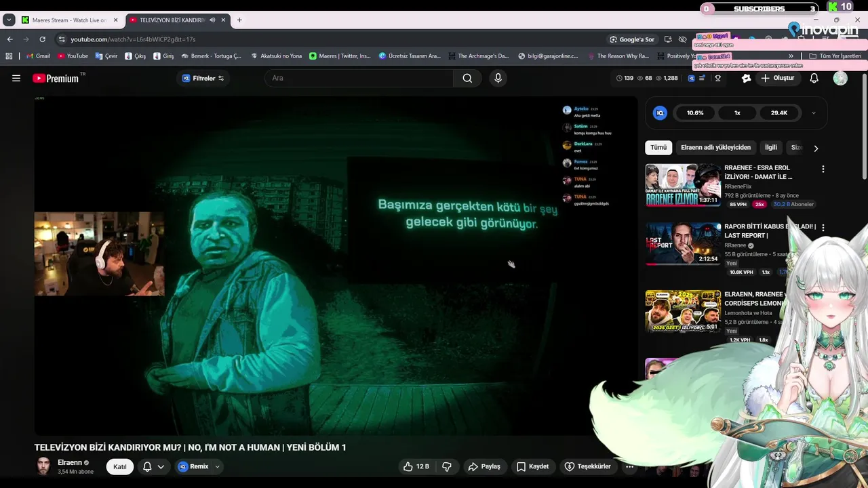Open Elraenn channel name link
Image resolution: width=868 pixels, height=488 pixels.
tap(70, 462)
